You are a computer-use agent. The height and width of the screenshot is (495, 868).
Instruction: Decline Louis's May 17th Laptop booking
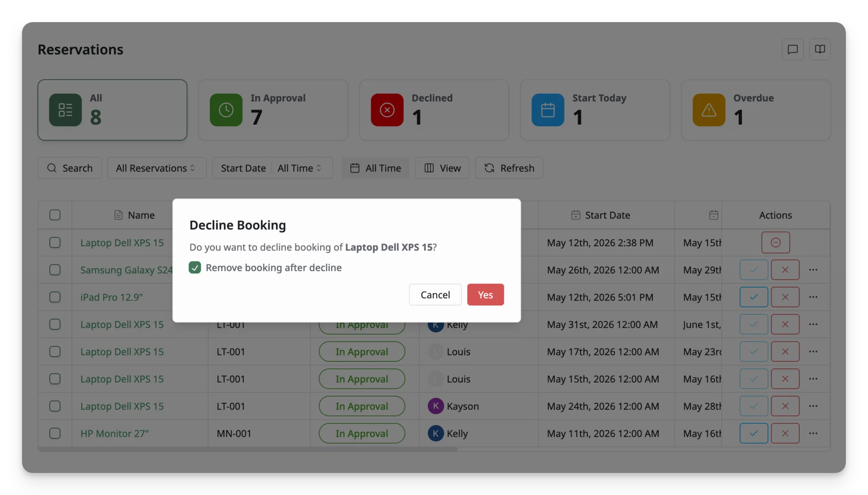(x=785, y=352)
